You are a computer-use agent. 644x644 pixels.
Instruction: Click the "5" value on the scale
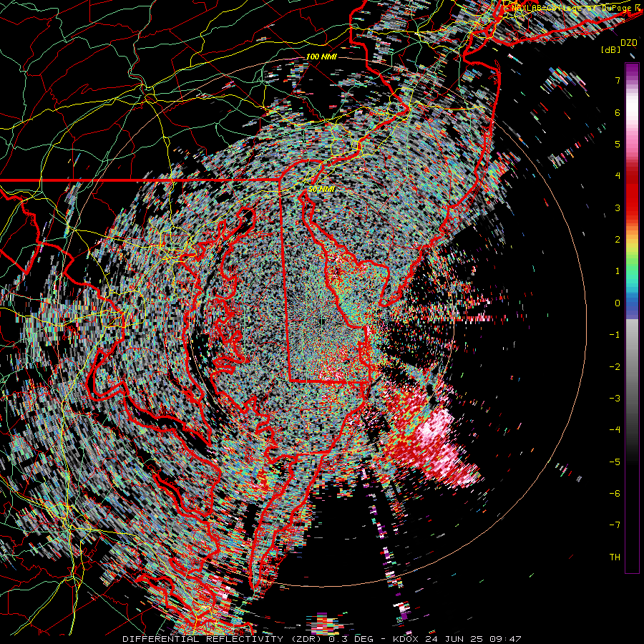click(618, 144)
